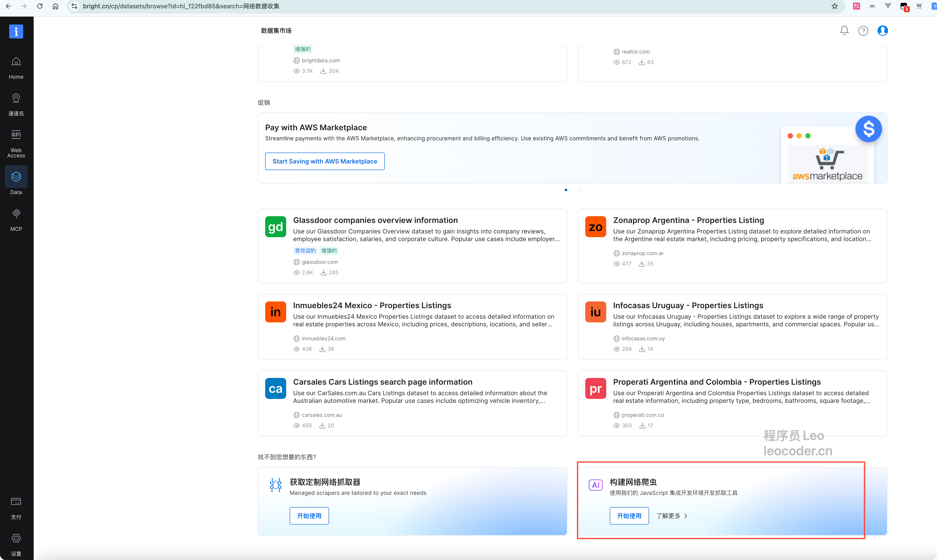Switch to second promotion carousel dot

click(x=579, y=190)
